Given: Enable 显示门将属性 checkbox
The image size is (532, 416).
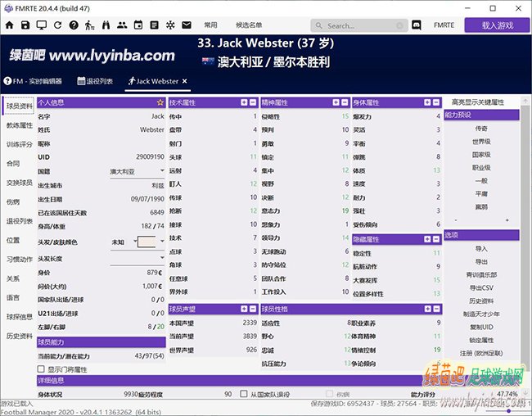Looking at the screenshot, I should (41, 369).
